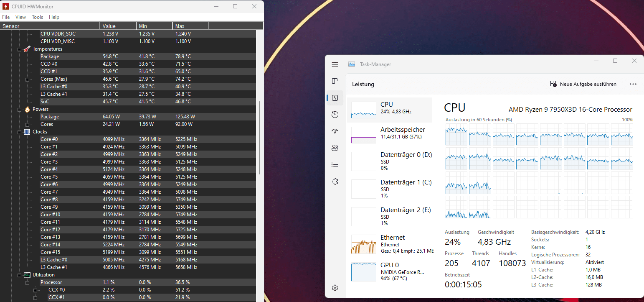Screen dimensions: 644x302
Task: Select the Leistung performance icon in sidebar
Action: click(x=335, y=98)
